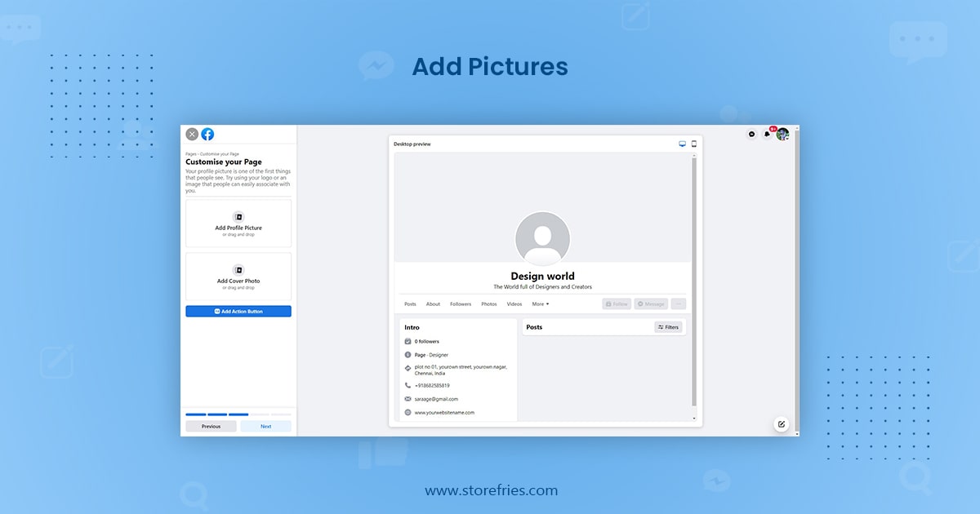Open Messenger from the top bar
980x514 pixels.
pyautogui.click(x=751, y=135)
